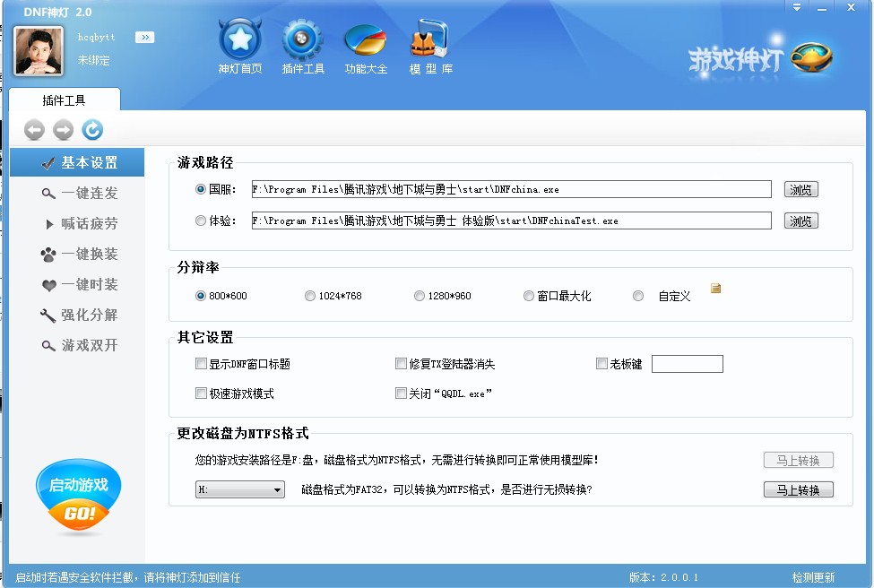Go back with the left arrow
Viewport: 874px width, 588px height.
[x=34, y=130]
